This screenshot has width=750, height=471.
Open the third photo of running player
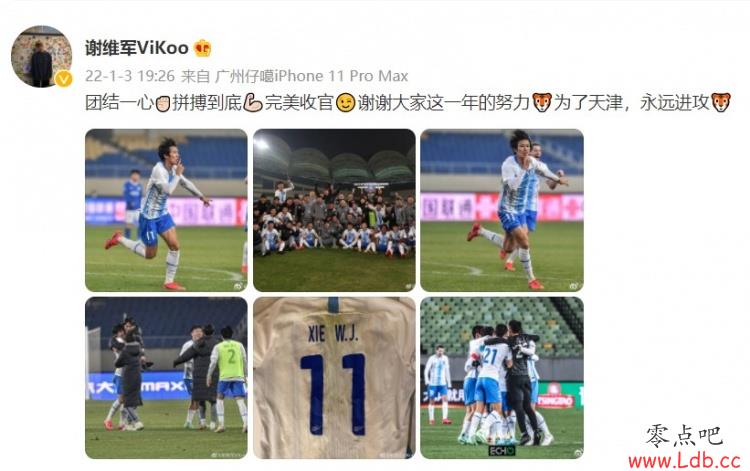coord(502,210)
